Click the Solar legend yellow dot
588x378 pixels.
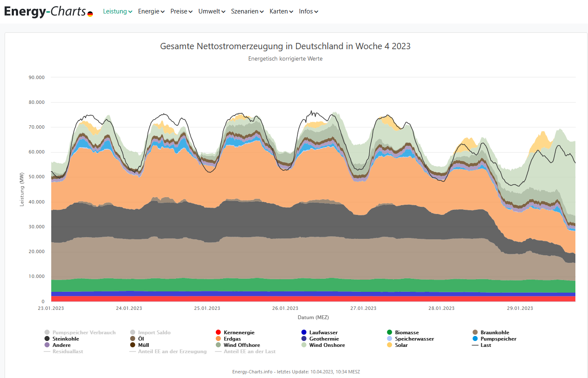click(x=389, y=345)
